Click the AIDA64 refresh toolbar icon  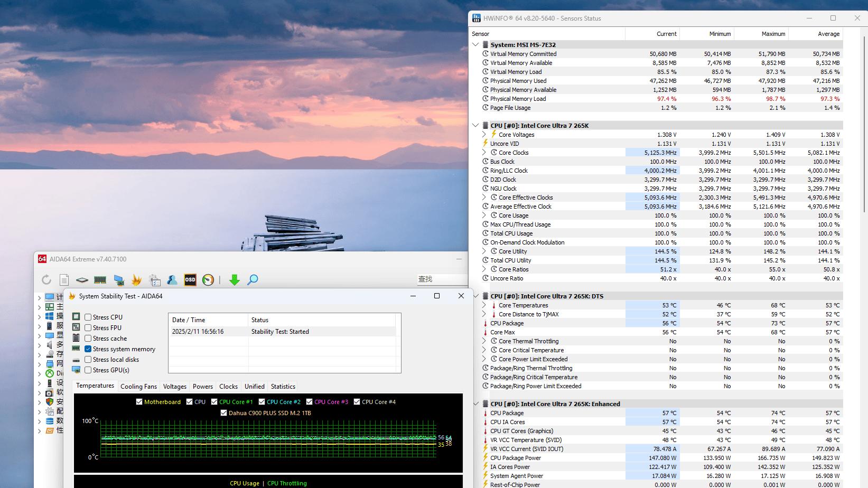click(46, 280)
